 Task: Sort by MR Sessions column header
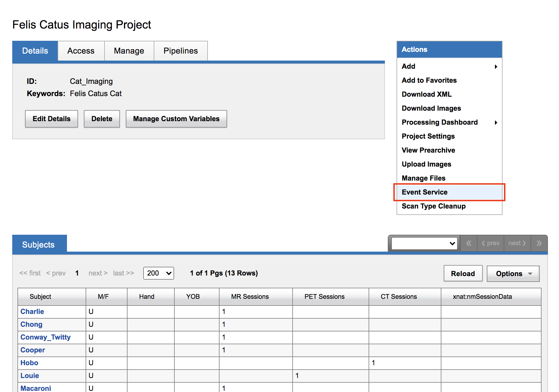coord(250,297)
